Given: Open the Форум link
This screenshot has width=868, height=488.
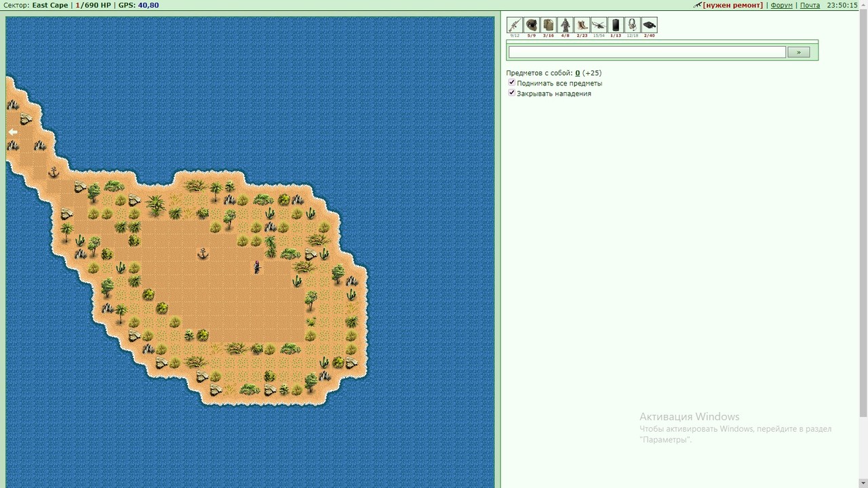Looking at the screenshot, I should [x=781, y=5].
